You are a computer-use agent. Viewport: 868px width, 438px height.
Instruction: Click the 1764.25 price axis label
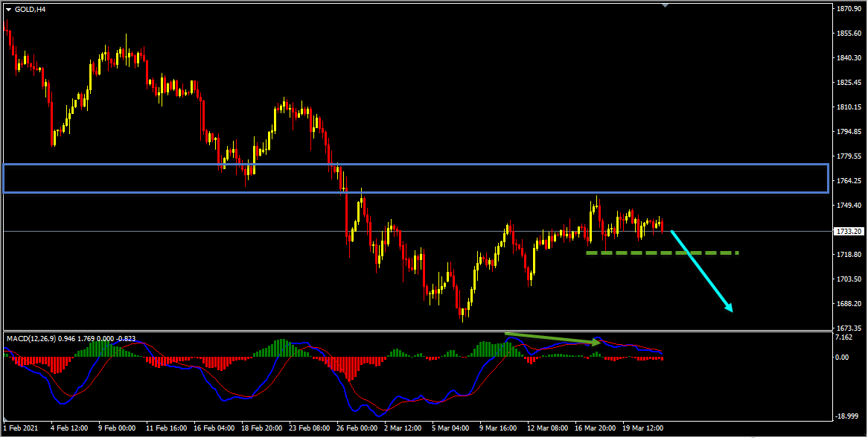tap(849, 180)
